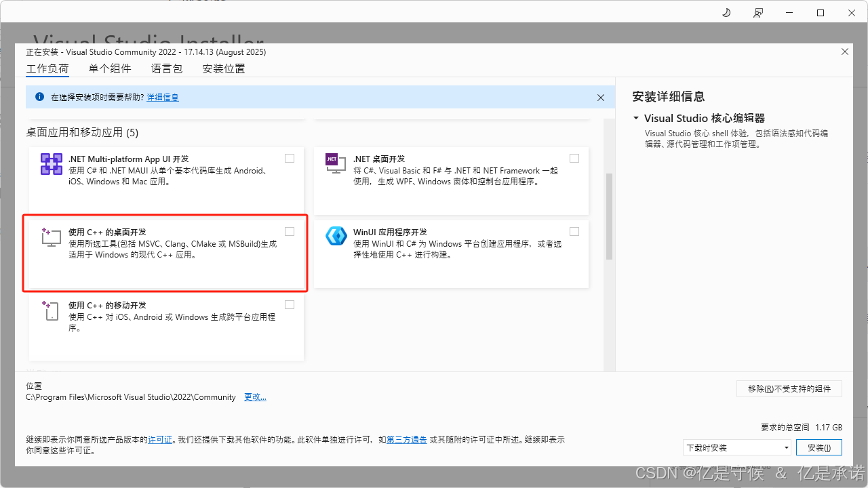Image resolution: width=868 pixels, height=488 pixels.
Task: Click the 使用 C++ 的桌面开发 title text
Action: 107,232
